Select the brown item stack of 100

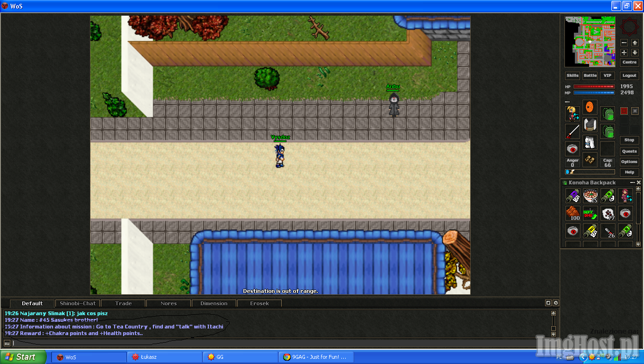pos(572,213)
